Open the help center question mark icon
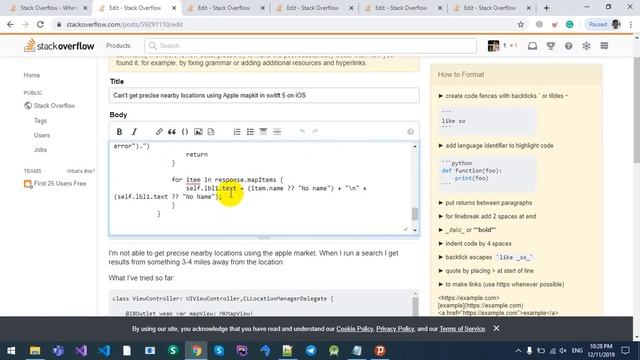640x360 pixels. coord(569,46)
